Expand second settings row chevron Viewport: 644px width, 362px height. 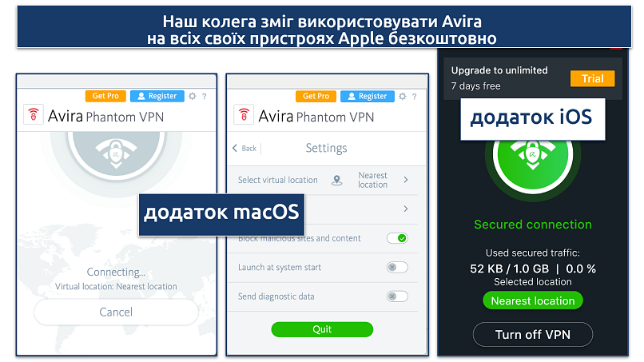coord(406,209)
